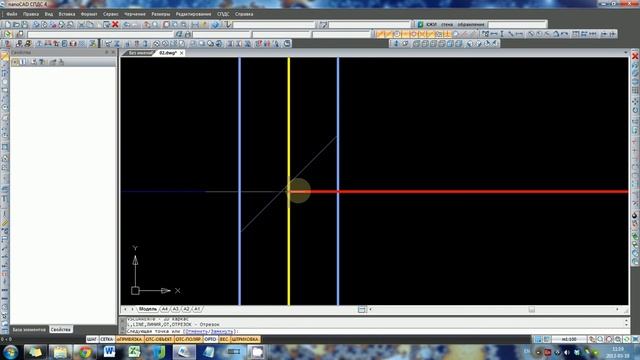Click the layer lock printer icon
This screenshot has height=360, width=640.
pos(187,34)
